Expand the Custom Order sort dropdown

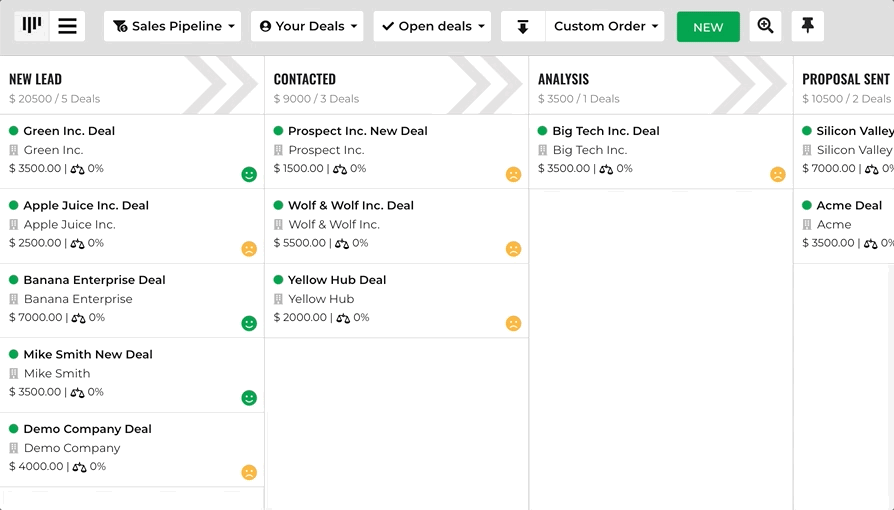605,26
